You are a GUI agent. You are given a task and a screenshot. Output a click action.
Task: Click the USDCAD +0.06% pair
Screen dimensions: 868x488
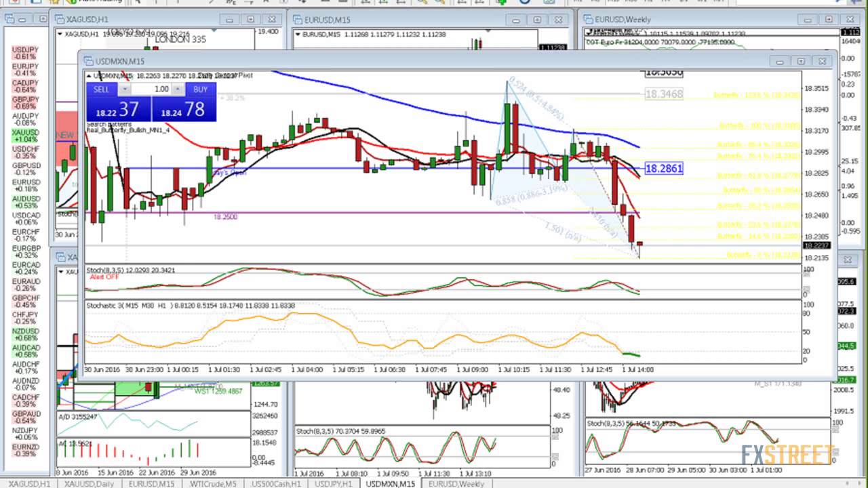(x=26, y=218)
